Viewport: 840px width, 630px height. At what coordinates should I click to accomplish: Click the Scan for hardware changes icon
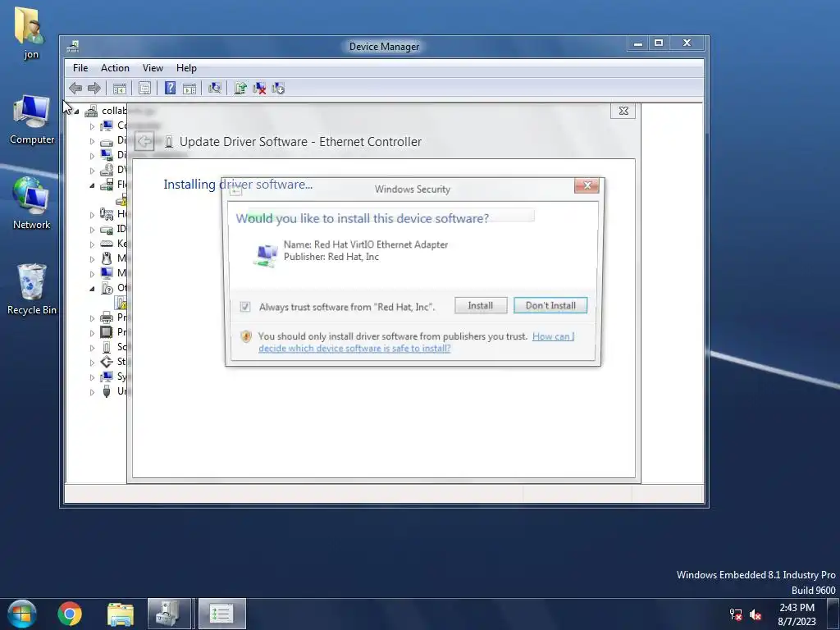coord(215,89)
